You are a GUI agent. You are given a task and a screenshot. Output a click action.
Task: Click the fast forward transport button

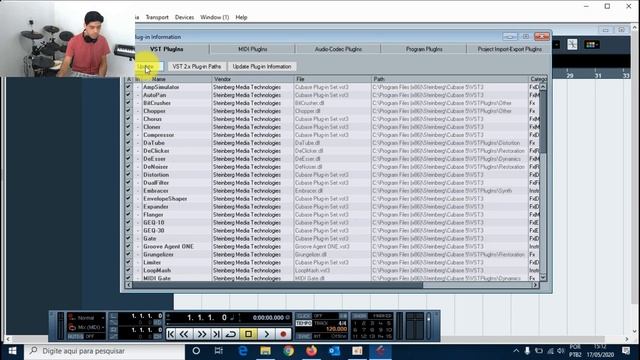click(x=202, y=334)
